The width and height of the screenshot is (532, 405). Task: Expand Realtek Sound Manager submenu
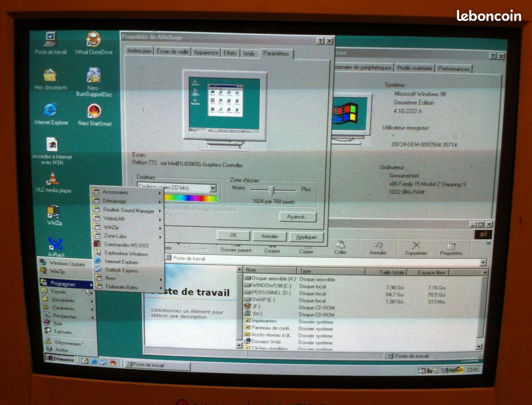(127, 210)
